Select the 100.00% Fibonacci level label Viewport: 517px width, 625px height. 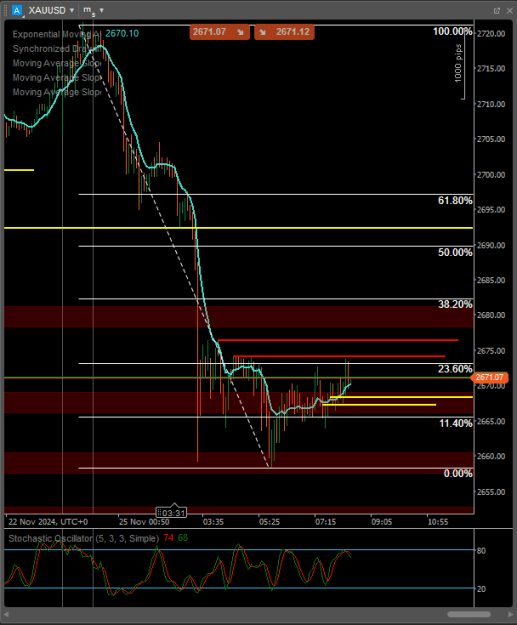[x=452, y=31]
